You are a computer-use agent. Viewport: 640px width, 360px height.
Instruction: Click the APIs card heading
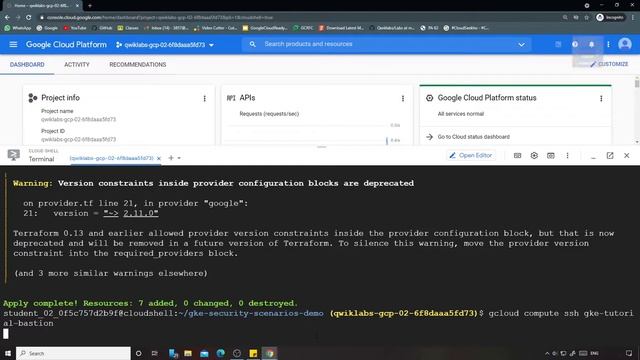247,98
